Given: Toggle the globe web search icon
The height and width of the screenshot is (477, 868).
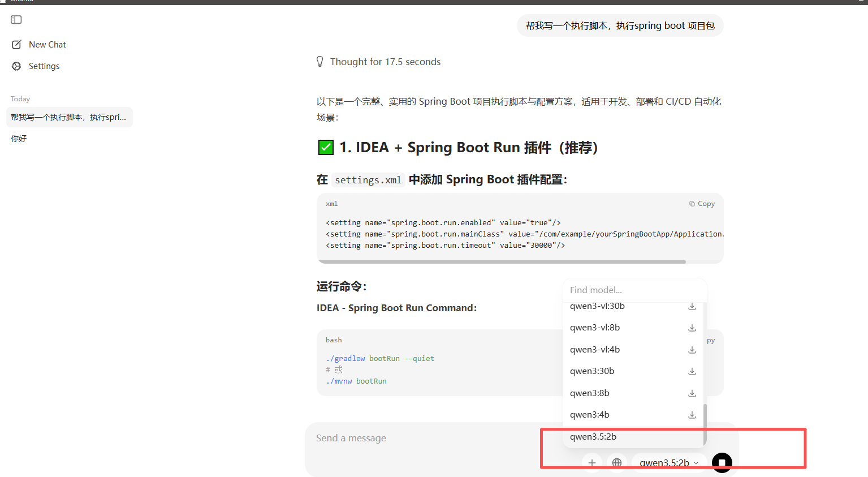Looking at the screenshot, I should (x=617, y=463).
